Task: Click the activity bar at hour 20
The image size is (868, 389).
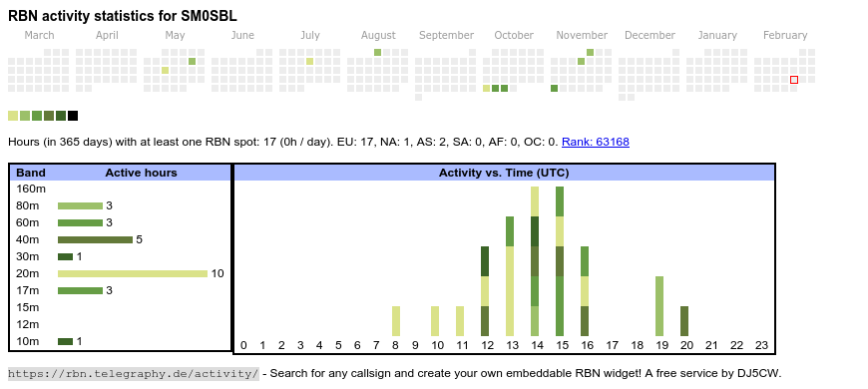Action: [x=684, y=321]
